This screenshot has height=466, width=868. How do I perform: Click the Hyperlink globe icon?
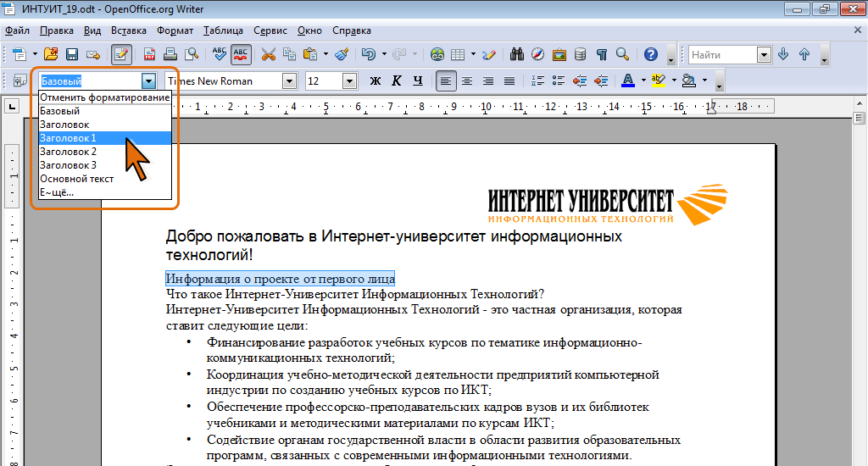pyautogui.click(x=437, y=54)
